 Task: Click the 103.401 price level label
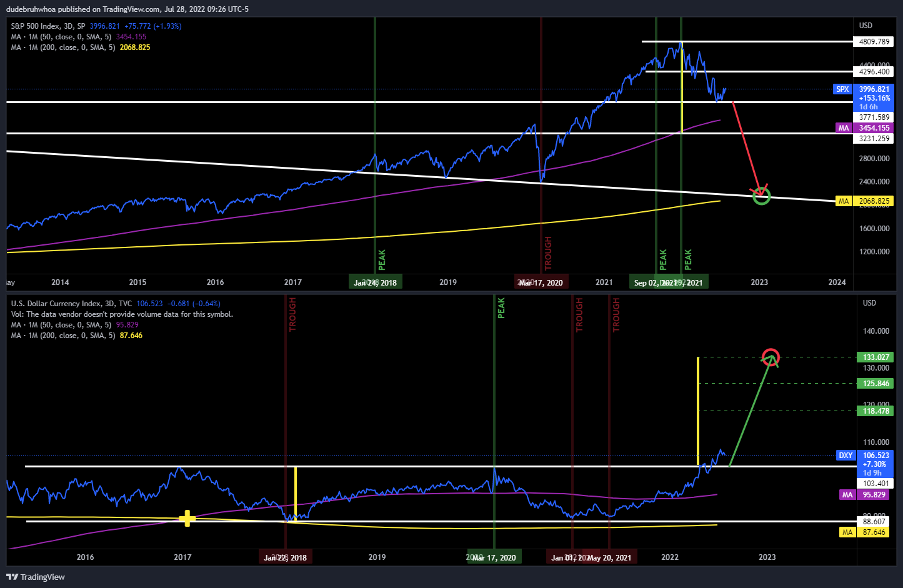pos(876,484)
